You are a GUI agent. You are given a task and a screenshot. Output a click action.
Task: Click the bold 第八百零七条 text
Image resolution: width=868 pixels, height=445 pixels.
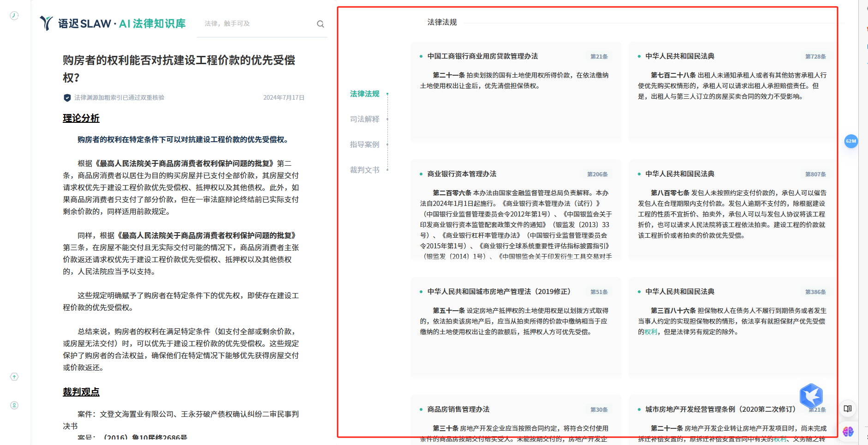(x=670, y=193)
